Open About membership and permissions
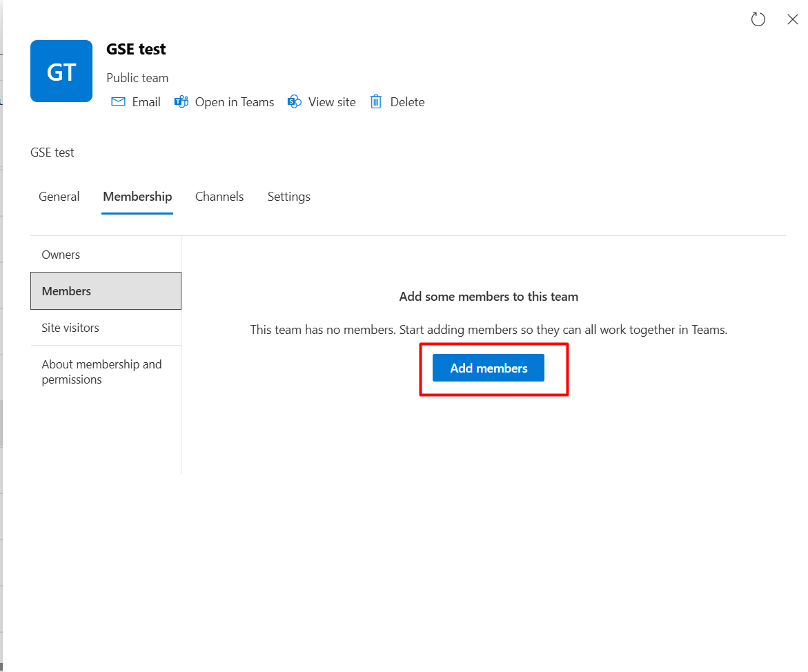This screenshot has width=808, height=672. point(101,372)
